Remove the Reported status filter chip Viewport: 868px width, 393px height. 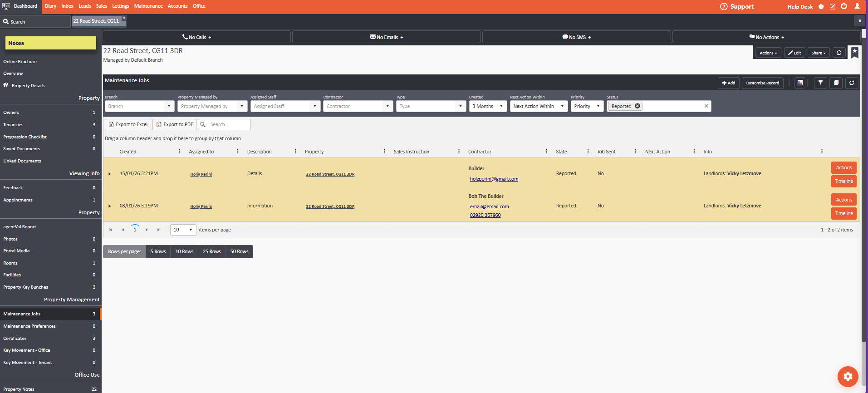coord(638,106)
